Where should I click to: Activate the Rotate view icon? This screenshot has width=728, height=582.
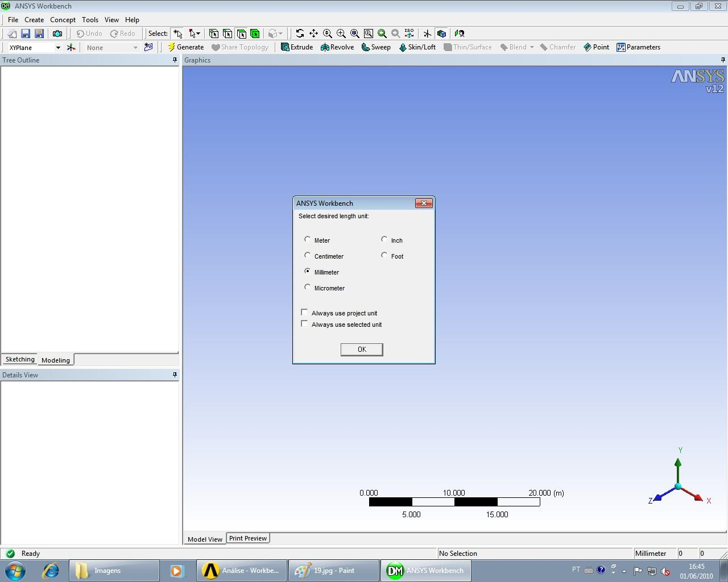click(x=300, y=34)
